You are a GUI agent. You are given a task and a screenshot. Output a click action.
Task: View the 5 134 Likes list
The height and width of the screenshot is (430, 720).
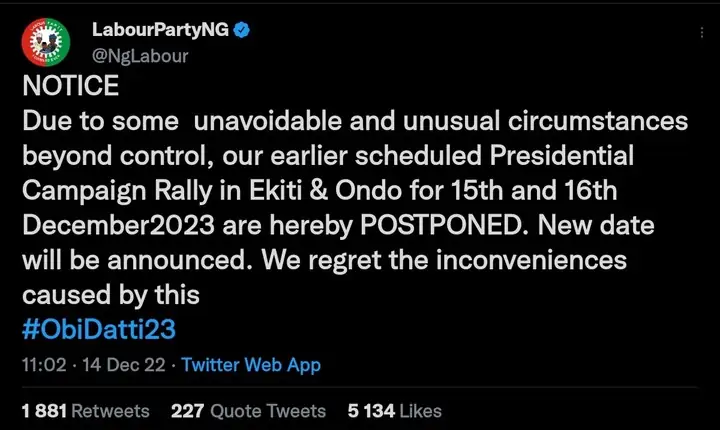[396, 411]
